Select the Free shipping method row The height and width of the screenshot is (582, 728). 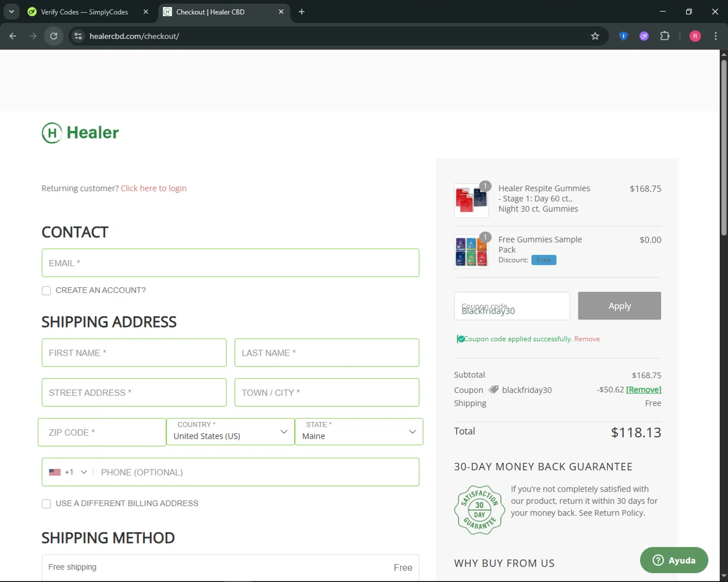point(231,567)
